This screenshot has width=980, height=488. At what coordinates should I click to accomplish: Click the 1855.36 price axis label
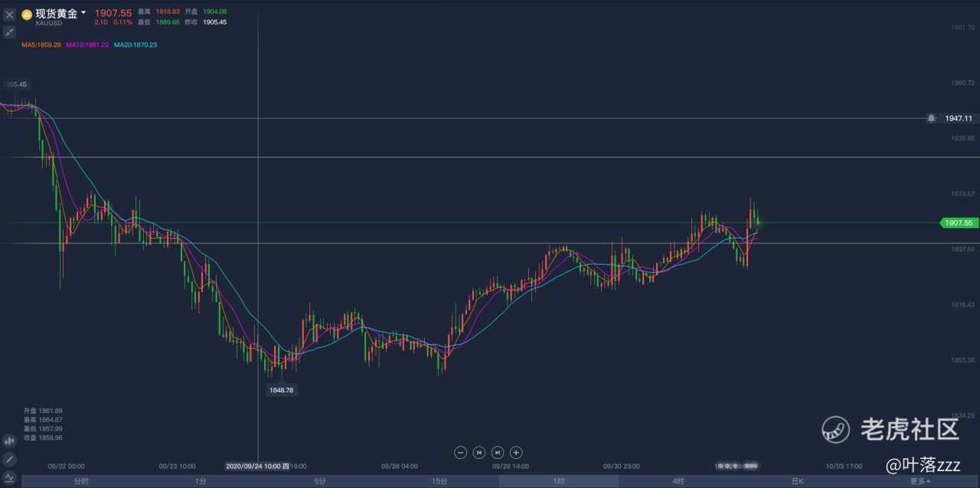[964, 359]
